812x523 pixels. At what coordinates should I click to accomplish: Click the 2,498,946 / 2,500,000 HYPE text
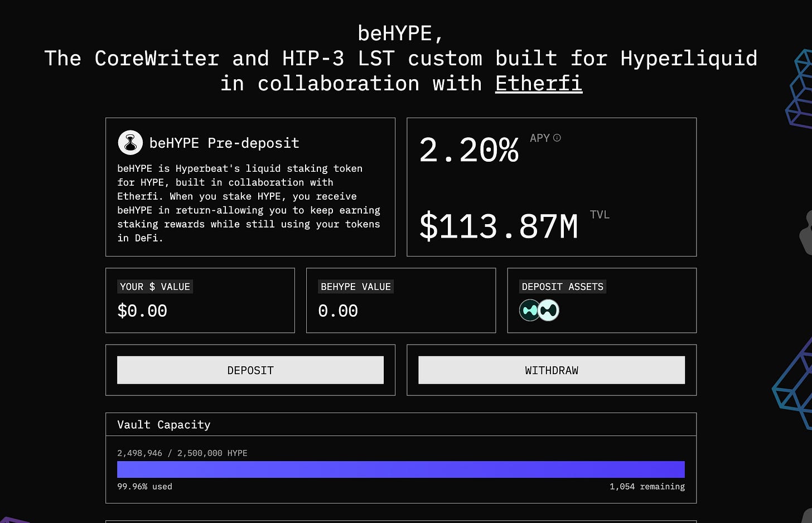182,453
